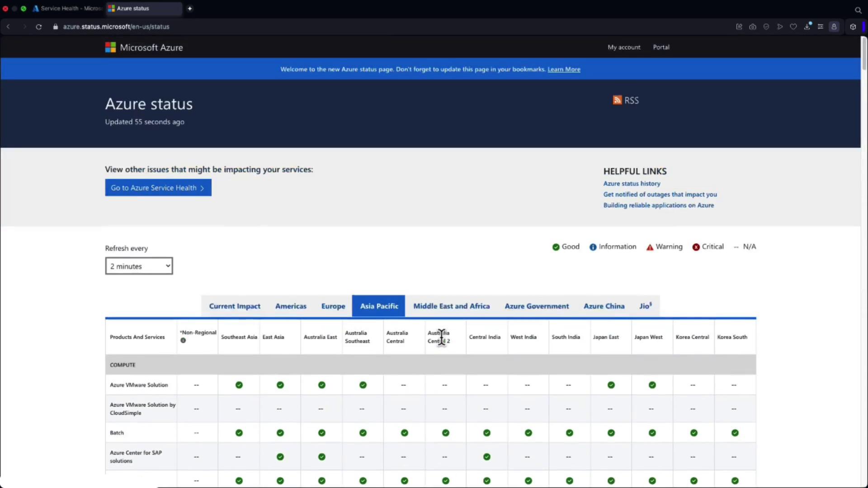Viewport: 868px width, 488px height.
Task: Switch to the Europe tab
Action: coord(333,306)
